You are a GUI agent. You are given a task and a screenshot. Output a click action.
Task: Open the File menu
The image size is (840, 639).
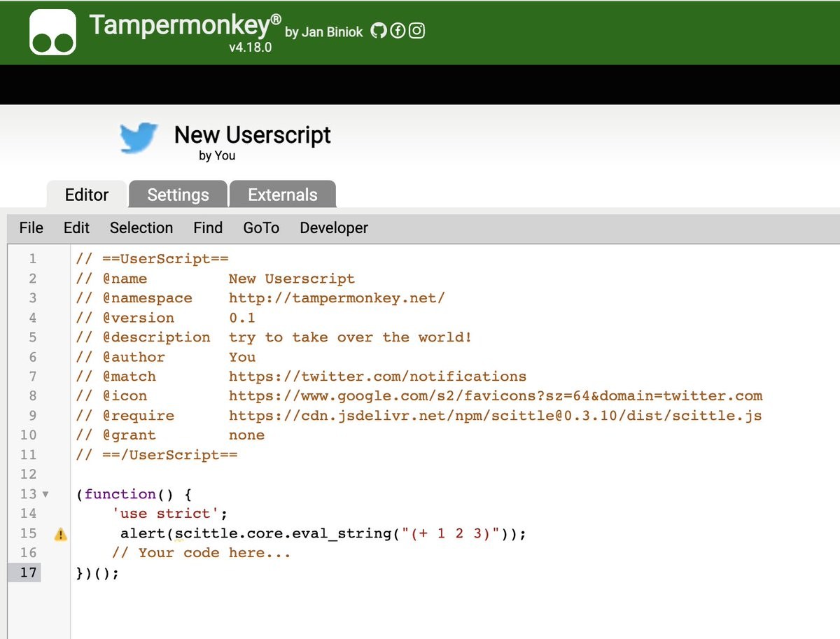31,227
